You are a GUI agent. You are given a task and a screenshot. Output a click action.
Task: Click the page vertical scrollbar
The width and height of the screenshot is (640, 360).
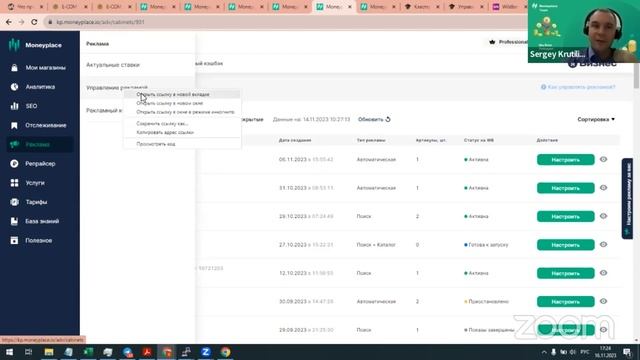636,76
